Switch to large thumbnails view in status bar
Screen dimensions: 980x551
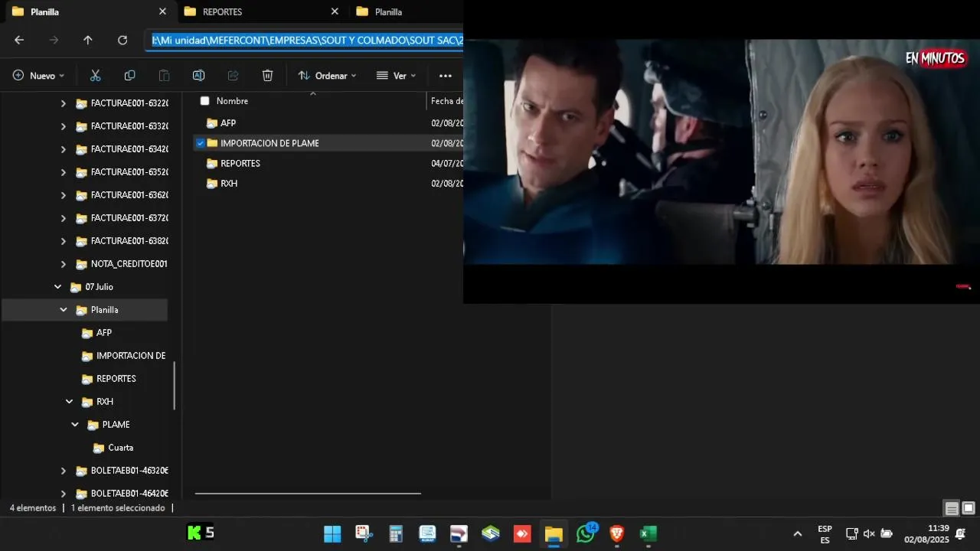pyautogui.click(x=969, y=509)
